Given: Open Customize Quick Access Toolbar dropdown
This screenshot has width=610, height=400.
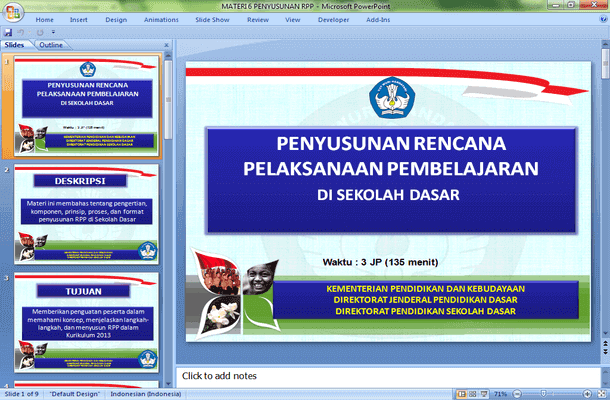Looking at the screenshot, I should pos(53,32).
